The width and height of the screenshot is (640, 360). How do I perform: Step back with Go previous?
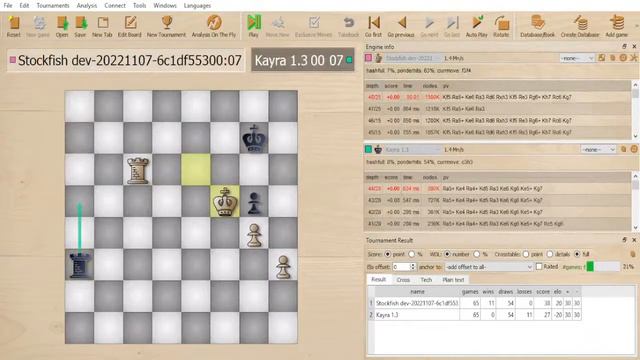click(401, 26)
